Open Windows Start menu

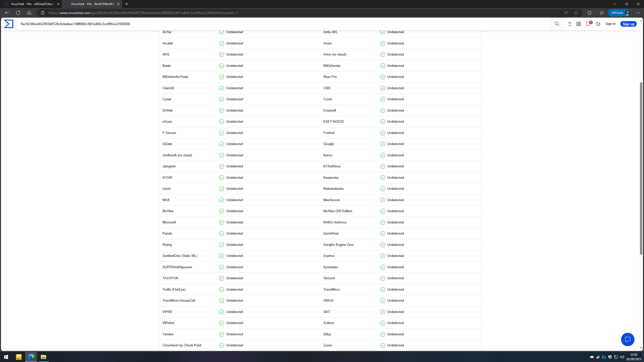pos(6,357)
